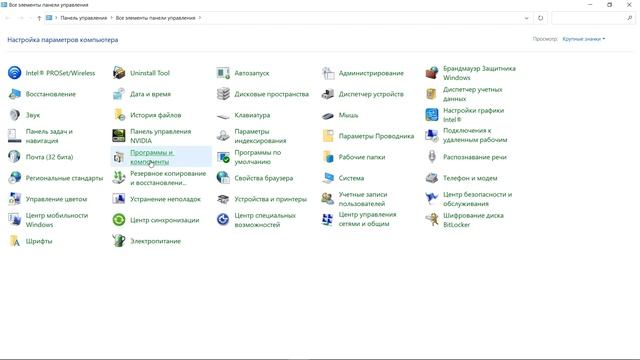Click the Администрирование icon
Screen dimensions: 640x360
click(328, 73)
